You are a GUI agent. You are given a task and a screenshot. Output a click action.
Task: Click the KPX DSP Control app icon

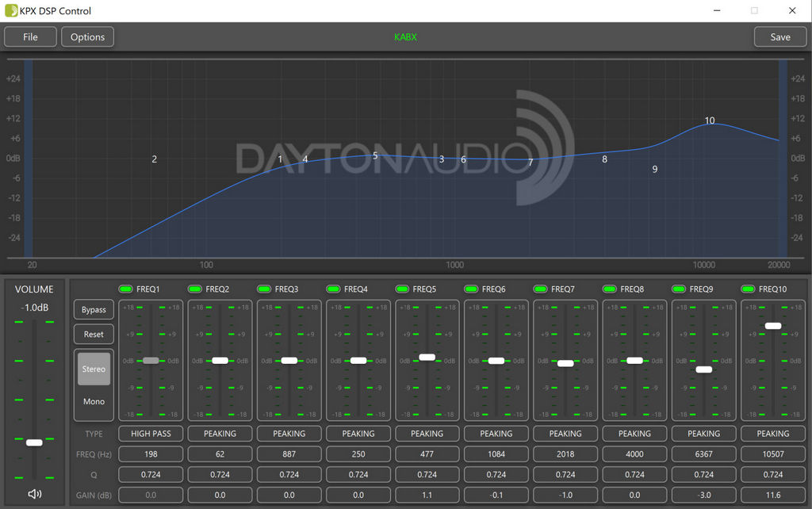click(x=11, y=10)
